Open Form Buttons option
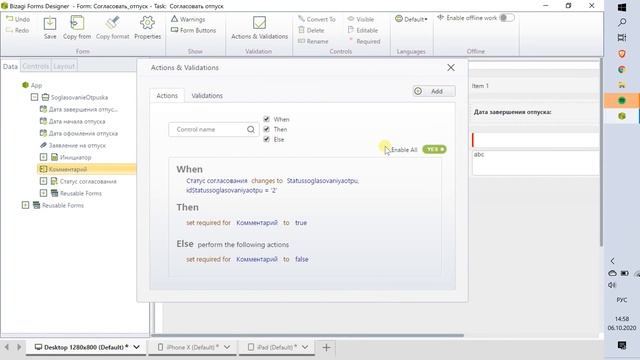The width and height of the screenshot is (640, 360). [x=193, y=30]
